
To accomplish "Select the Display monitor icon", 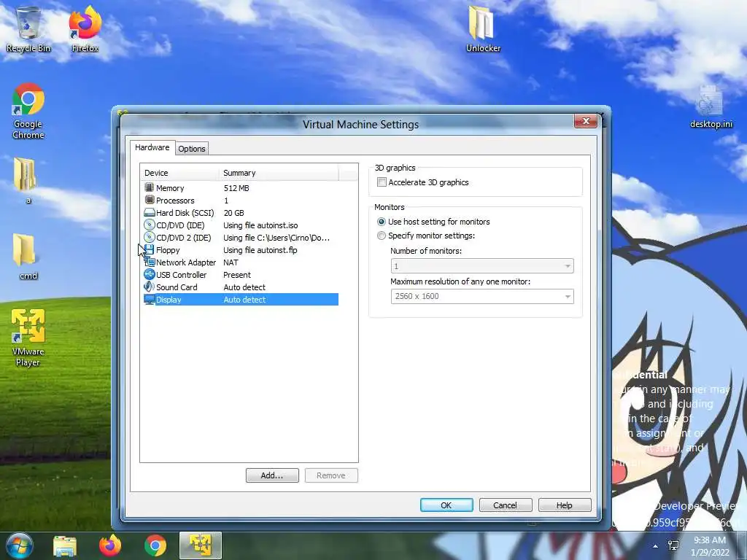I will point(149,300).
